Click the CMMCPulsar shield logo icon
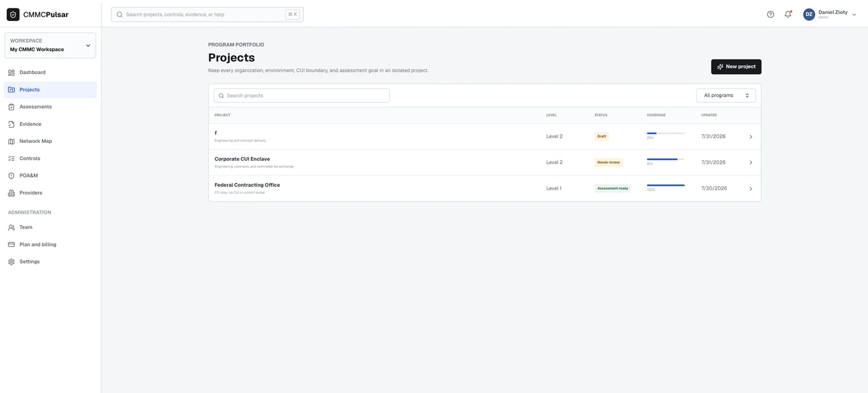Viewport: 868px width, 393px height. (x=13, y=14)
